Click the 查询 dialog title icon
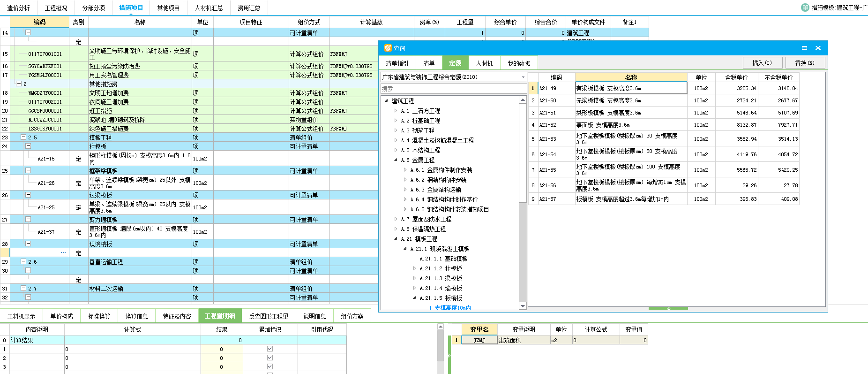The height and width of the screenshot is (374, 868). pos(388,48)
